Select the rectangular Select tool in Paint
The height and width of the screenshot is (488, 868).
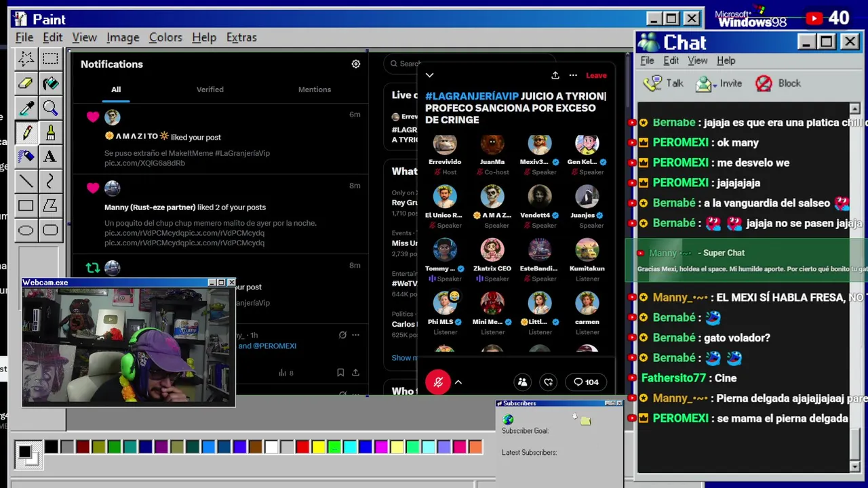tap(50, 59)
